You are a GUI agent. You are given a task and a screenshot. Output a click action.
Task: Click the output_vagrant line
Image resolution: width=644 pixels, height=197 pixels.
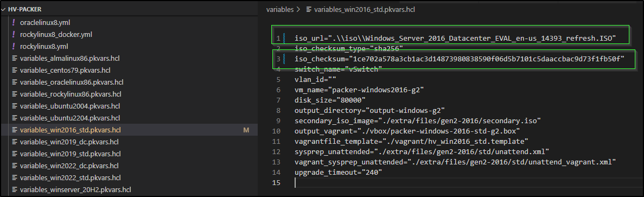click(x=407, y=131)
